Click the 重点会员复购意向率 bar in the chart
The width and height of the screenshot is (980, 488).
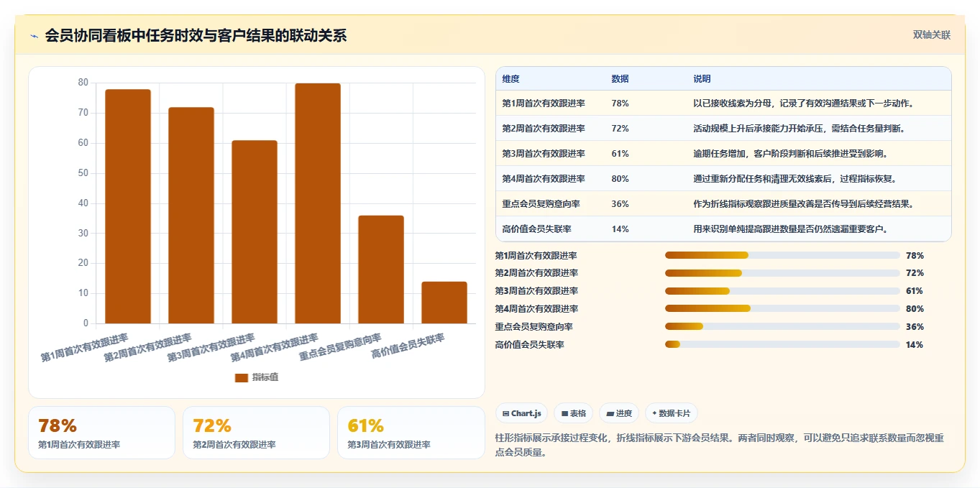coord(381,270)
